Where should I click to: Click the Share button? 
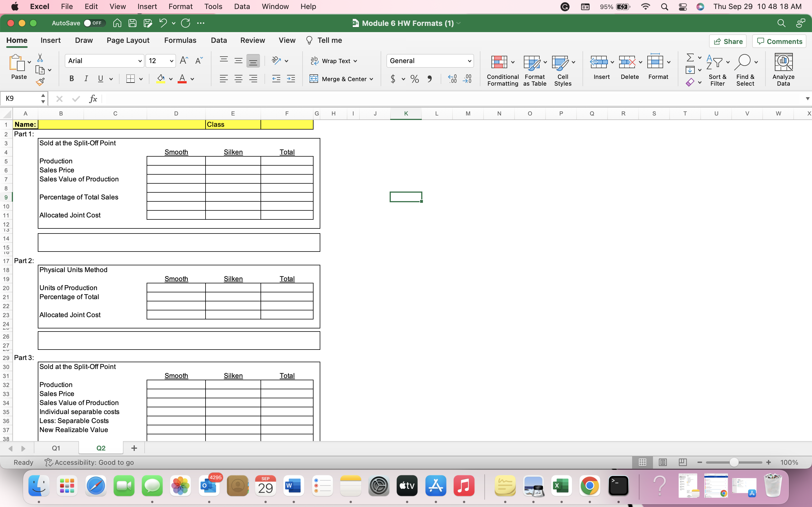(x=728, y=41)
